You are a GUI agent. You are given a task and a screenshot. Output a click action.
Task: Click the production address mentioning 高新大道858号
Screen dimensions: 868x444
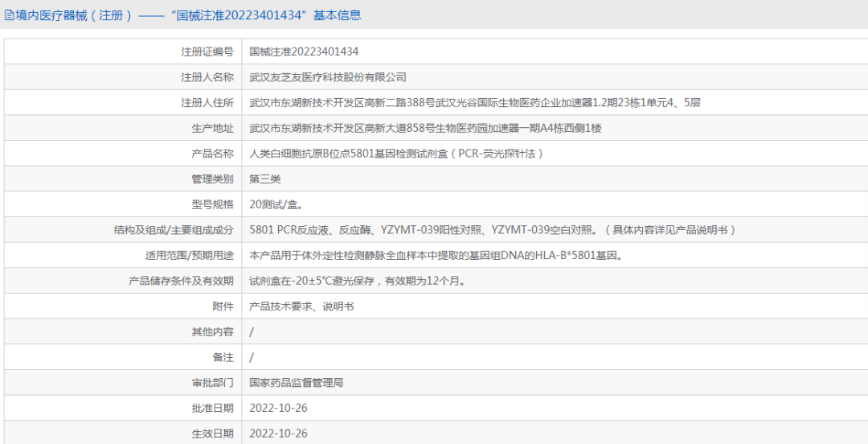425,129
